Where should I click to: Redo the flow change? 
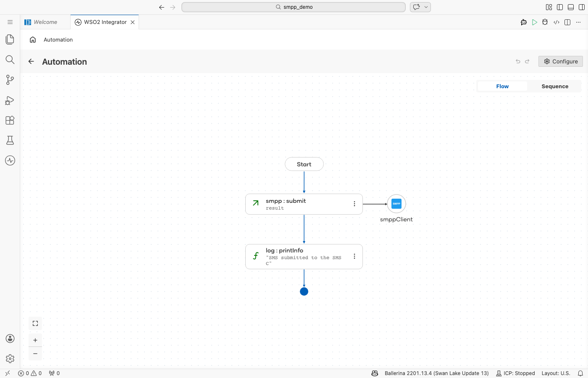click(528, 61)
